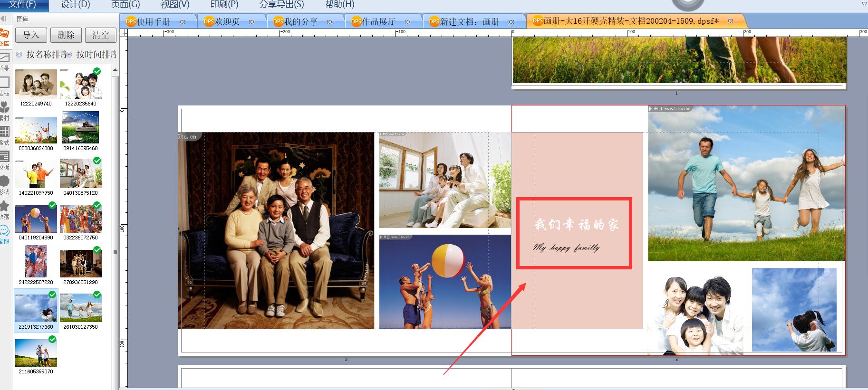Select sort by name (按名称排序) radio button

click(x=19, y=55)
